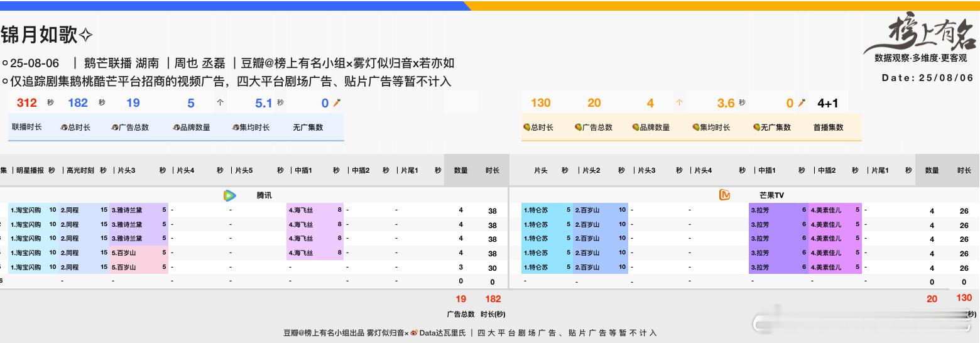Click 片尾1 header in Tencent table

411,170
